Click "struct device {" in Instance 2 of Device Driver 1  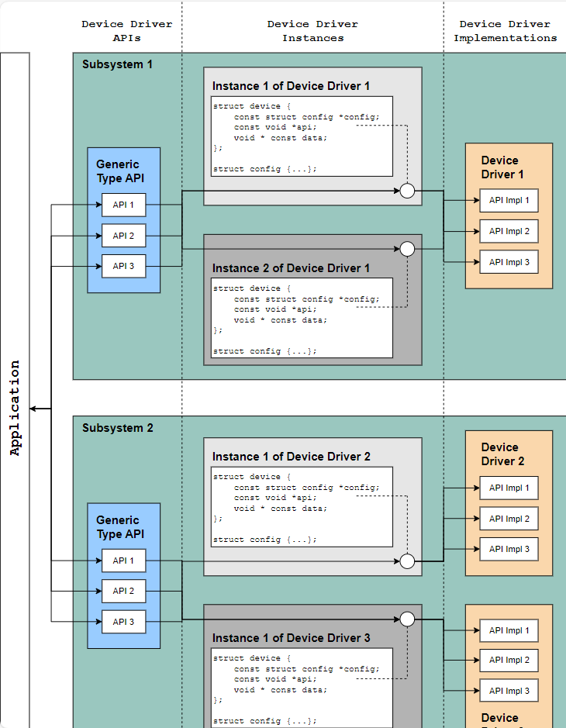coord(252,288)
